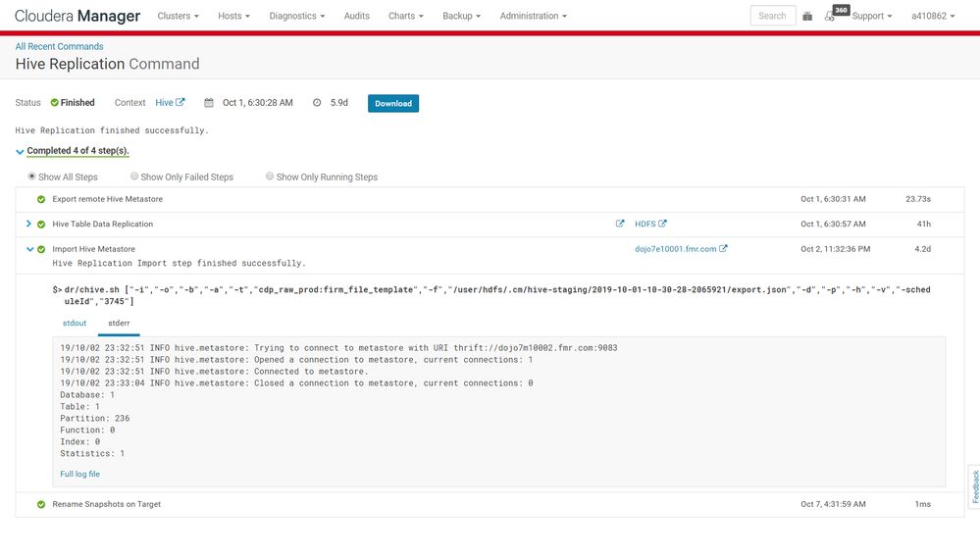Open the dojo7e10001.fmr.com host link
This screenshot has width=980, height=558.
coord(675,249)
